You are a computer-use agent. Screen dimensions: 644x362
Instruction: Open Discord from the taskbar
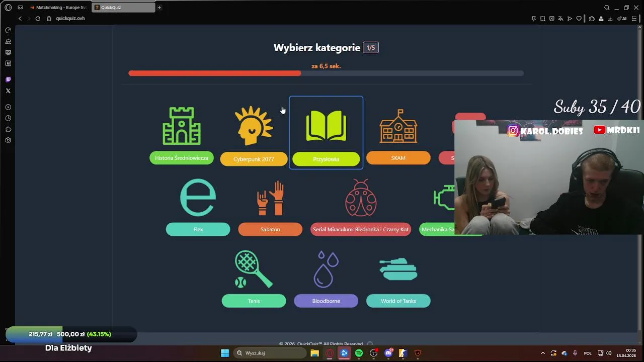[x=388, y=353]
